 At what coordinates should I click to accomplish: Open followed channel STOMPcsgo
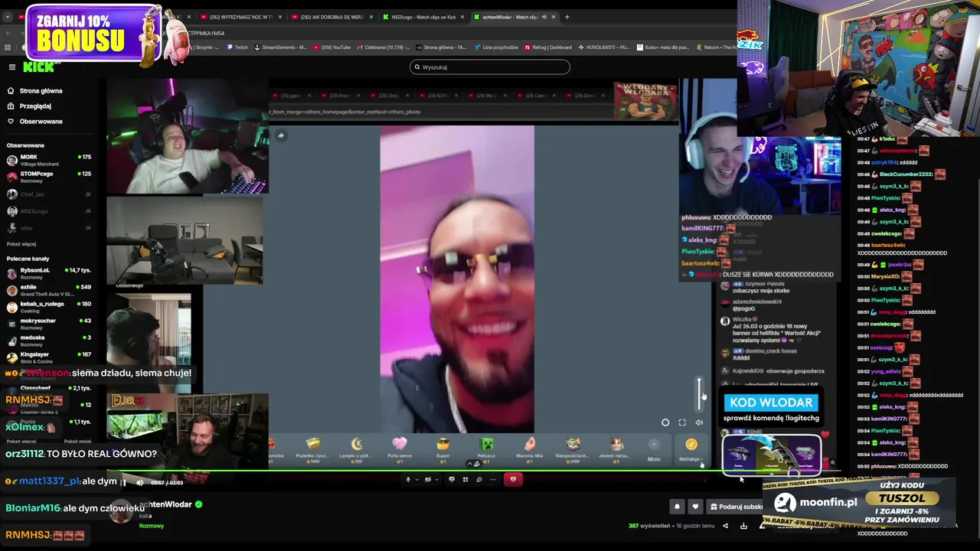coord(48,177)
